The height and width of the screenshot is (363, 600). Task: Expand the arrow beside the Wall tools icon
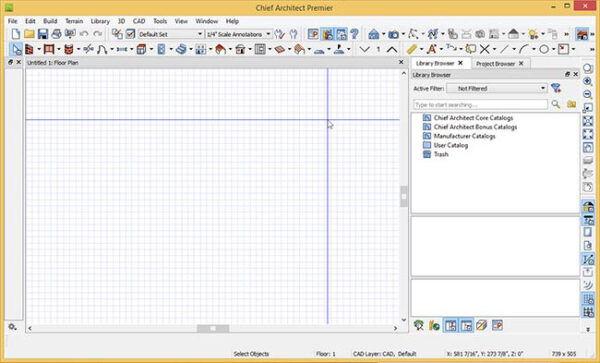coord(38,50)
